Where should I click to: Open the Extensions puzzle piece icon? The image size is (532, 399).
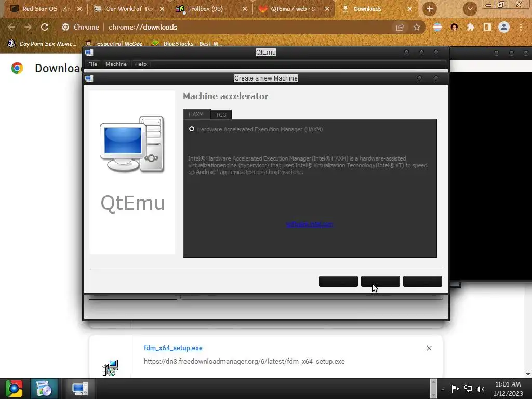pos(470,27)
